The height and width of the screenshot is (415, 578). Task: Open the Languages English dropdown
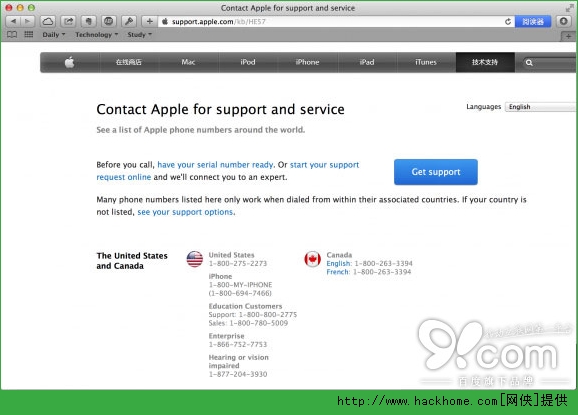tap(540, 107)
